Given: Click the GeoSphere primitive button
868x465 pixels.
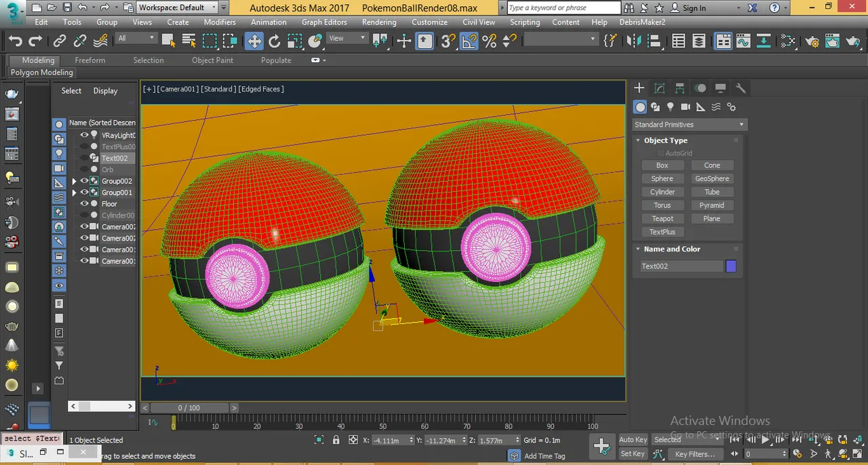Looking at the screenshot, I should pos(712,178).
